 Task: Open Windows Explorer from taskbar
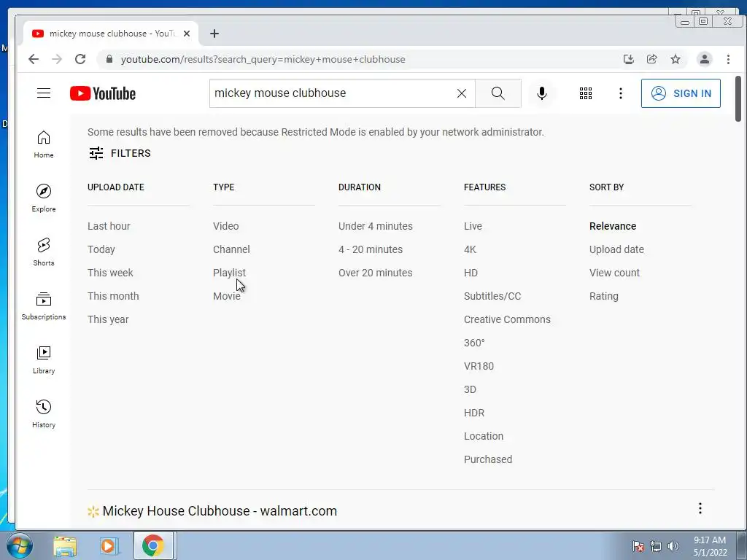click(65, 545)
